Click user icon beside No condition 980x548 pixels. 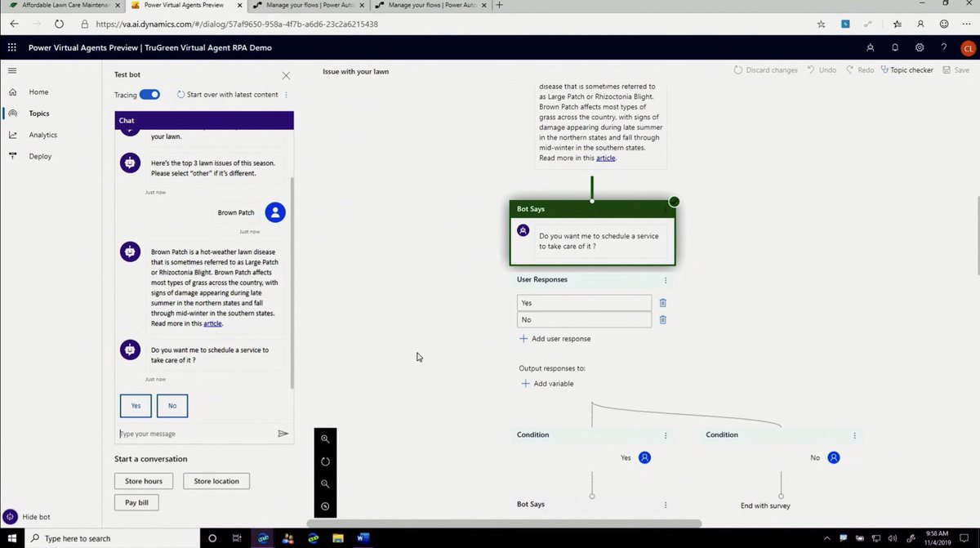(x=834, y=458)
